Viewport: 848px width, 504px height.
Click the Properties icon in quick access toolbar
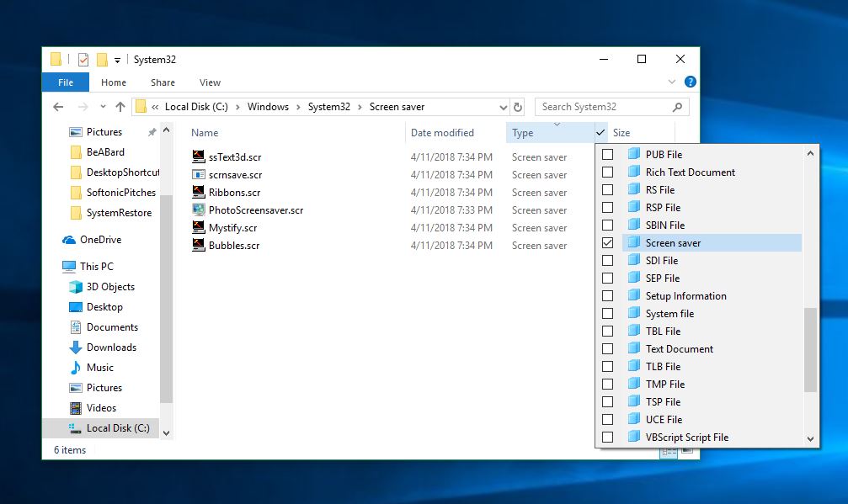(x=83, y=60)
